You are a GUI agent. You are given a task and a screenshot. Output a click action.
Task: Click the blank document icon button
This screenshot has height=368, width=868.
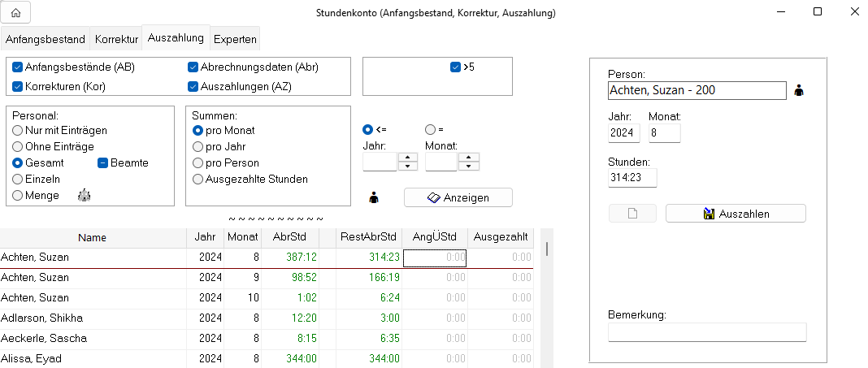click(x=633, y=214)
